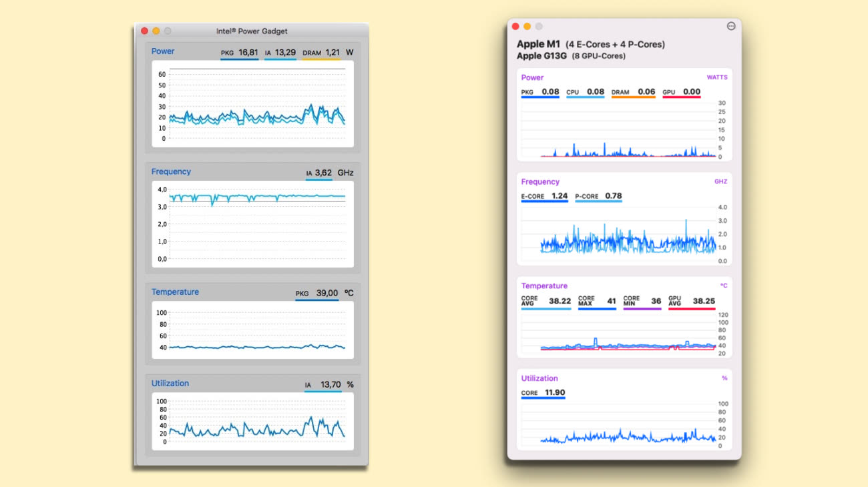Click the P-CORE 0.78 frequency reading
Image resolution: width=868 pixels, height=487 pixels.
pyautogui.click(x=598, y=197)
